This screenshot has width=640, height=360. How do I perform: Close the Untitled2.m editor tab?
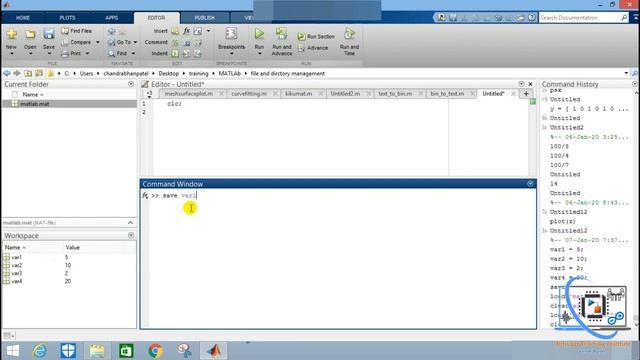point(369,93)
